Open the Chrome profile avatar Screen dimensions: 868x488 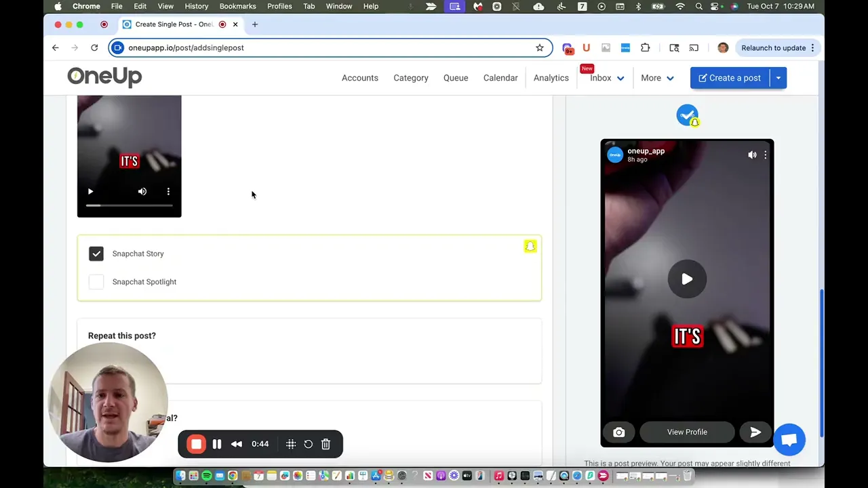(723, 47)
